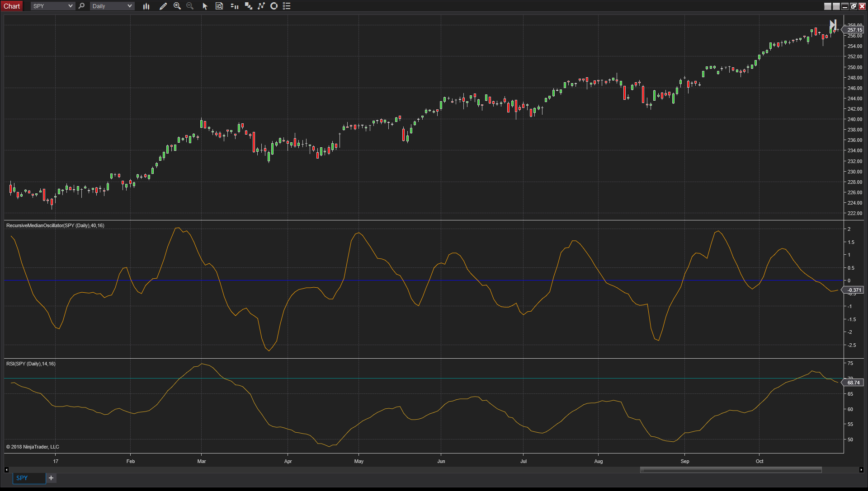
Task: Click the return-to-latest-bar arrow icon
Action: pos(833,26)
